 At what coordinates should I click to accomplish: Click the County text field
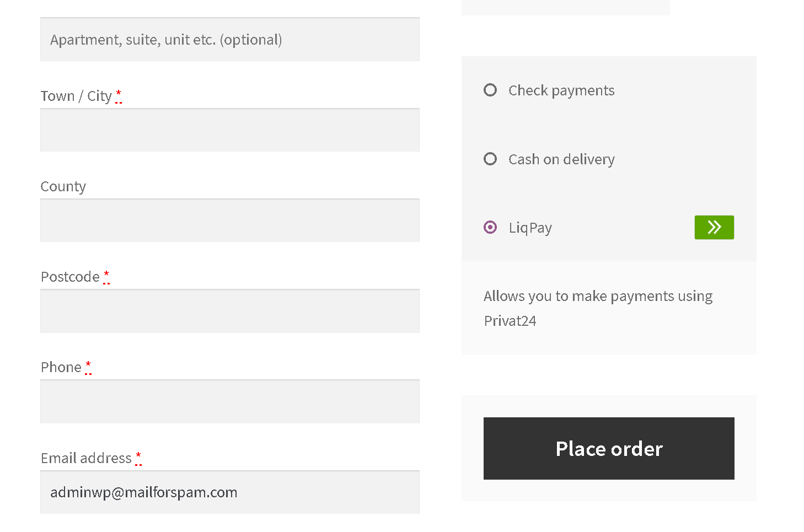(x=230, y=221)
